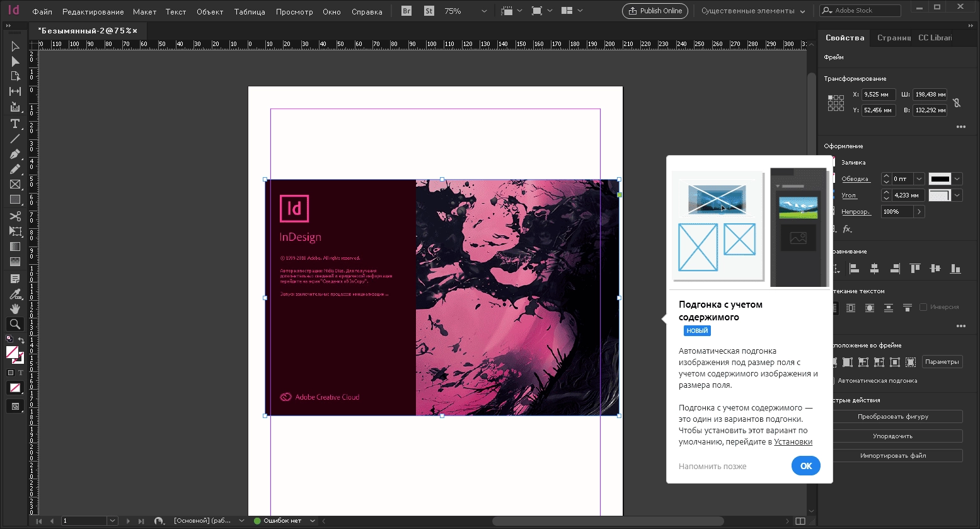Click the fx effects icon
The image size is (980, 529).
[848, 229]
